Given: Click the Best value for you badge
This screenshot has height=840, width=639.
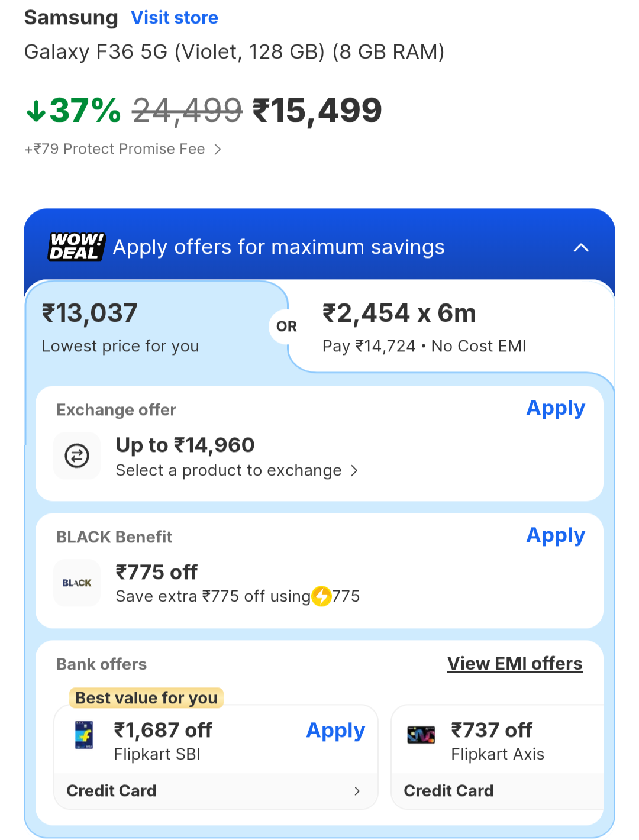Looking at the screenshot, I should point(146,698).
